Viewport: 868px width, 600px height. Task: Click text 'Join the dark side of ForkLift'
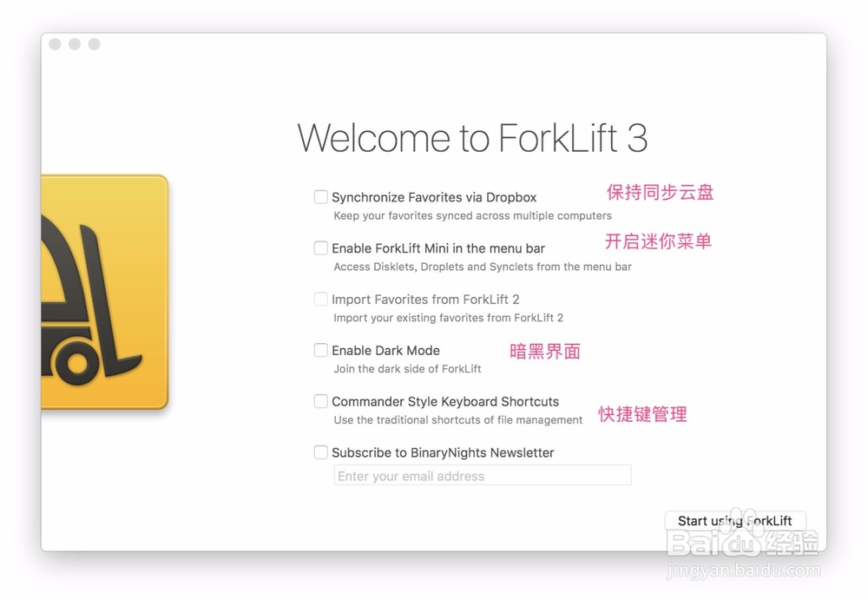coord(407,368)
